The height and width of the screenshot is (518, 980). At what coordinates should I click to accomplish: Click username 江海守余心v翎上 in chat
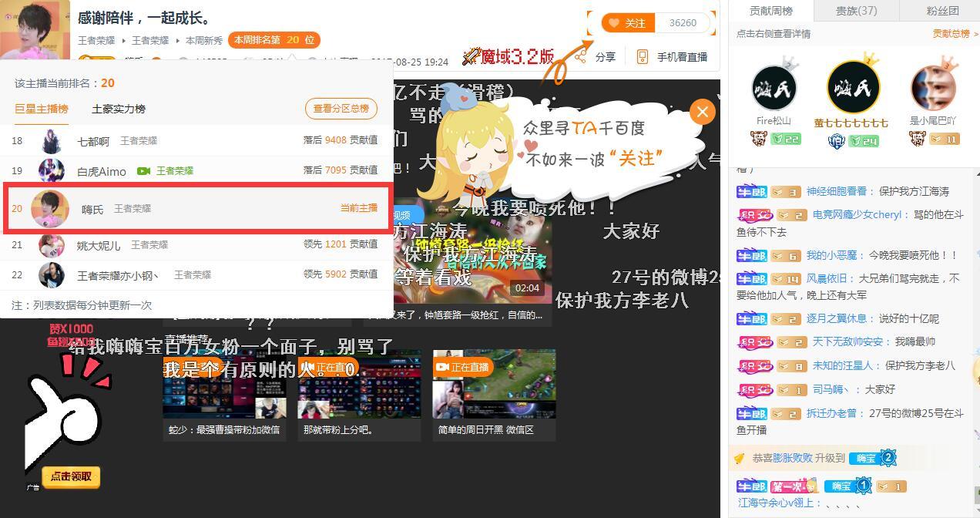click(x=776, y=503)
